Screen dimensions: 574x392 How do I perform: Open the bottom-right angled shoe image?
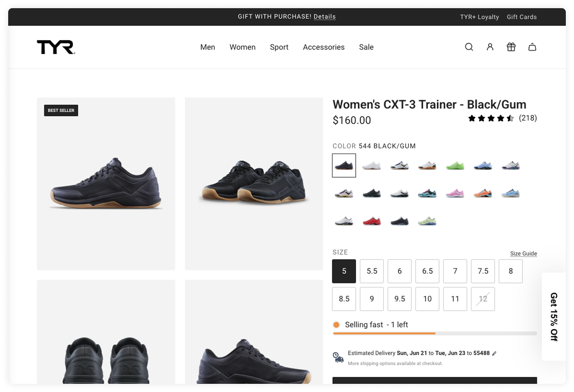click(x=254, y=332)
